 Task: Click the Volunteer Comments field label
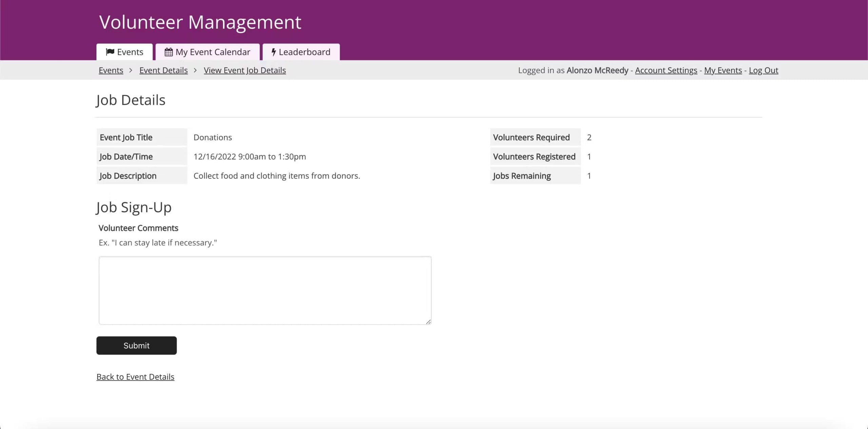[138, 228]
